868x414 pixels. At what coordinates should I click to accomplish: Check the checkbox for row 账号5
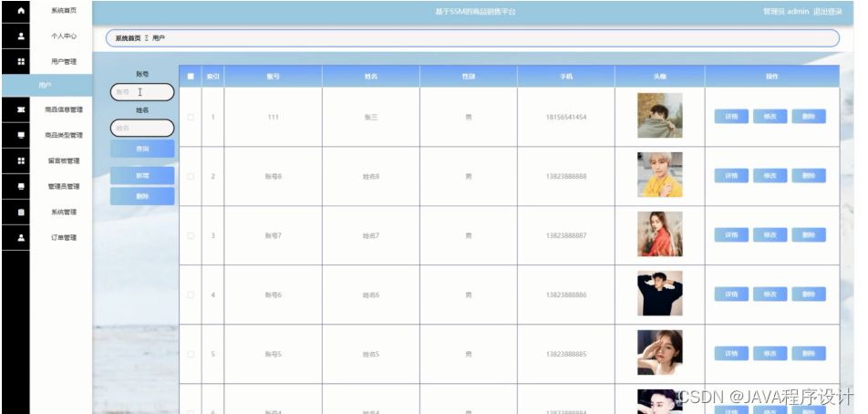point(191,354)
